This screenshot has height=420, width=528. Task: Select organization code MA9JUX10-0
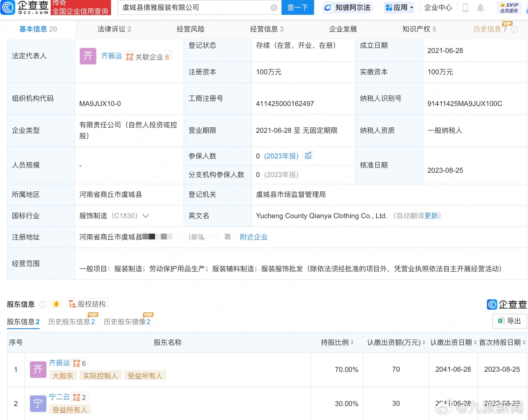click(x=100, y=104)
